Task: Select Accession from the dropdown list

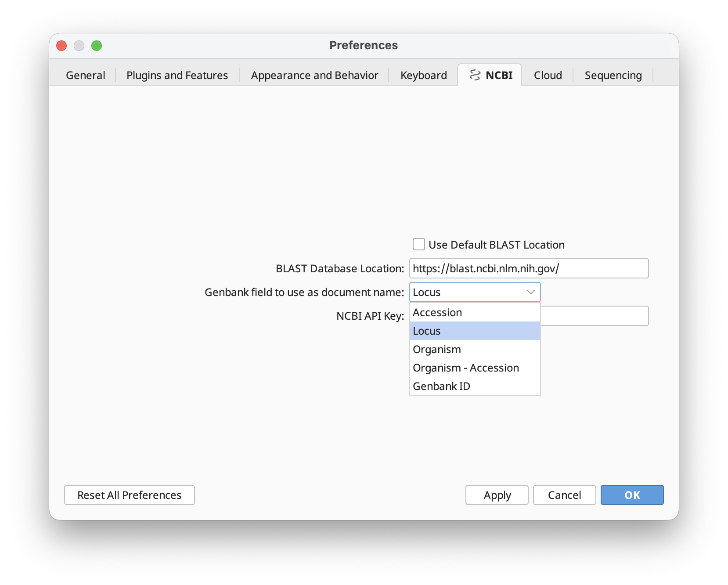Action: (475, 312)
